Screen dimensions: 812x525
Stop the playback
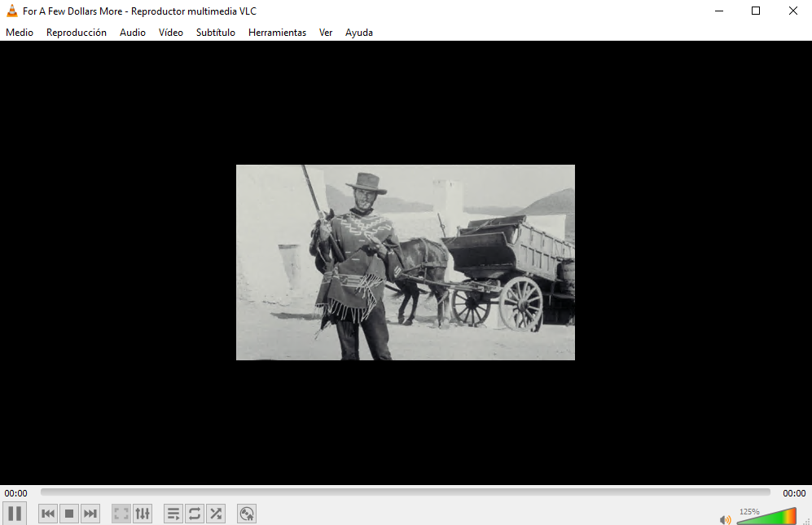pyautogui.click(x=69, y=514)
